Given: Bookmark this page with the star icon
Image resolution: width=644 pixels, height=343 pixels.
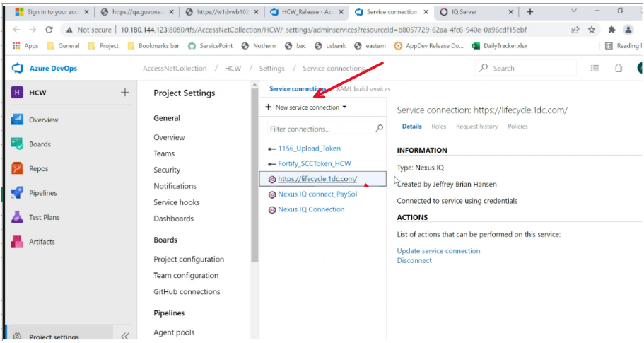Looking at the screenshot, I should [592, 30].
